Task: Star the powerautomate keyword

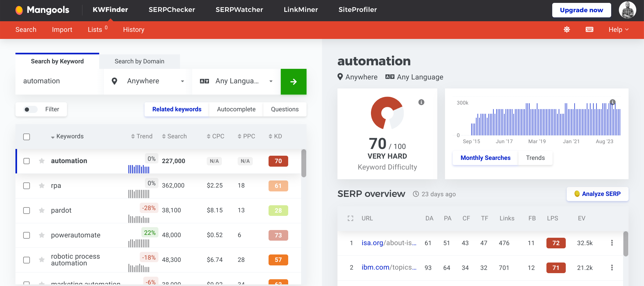Action: point(42,235)
